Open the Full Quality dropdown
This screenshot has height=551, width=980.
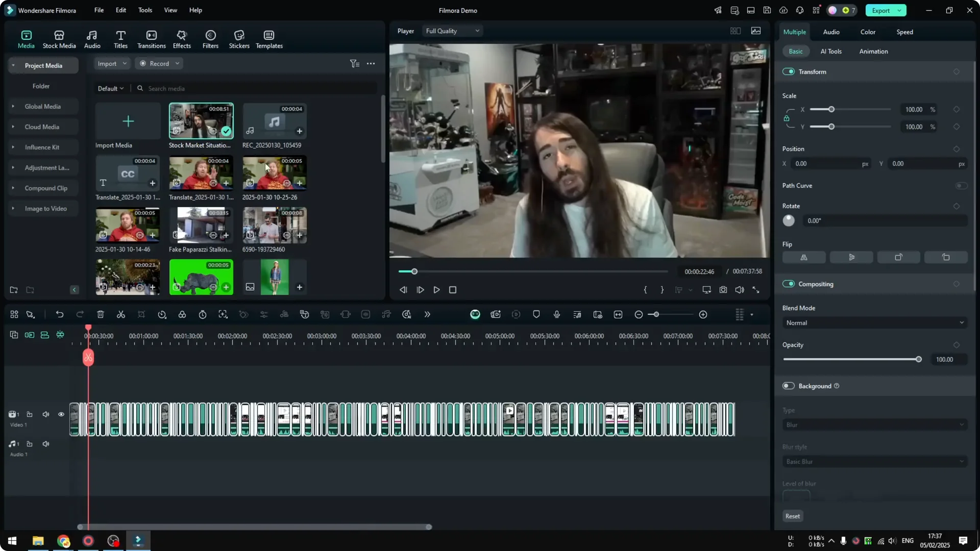(x=452, y=31)
